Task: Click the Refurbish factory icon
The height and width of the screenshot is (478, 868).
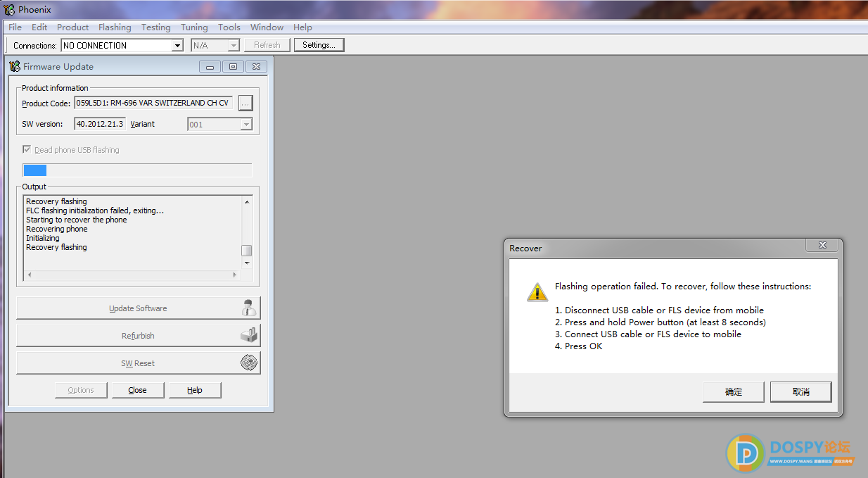Action: coord(249,335)
